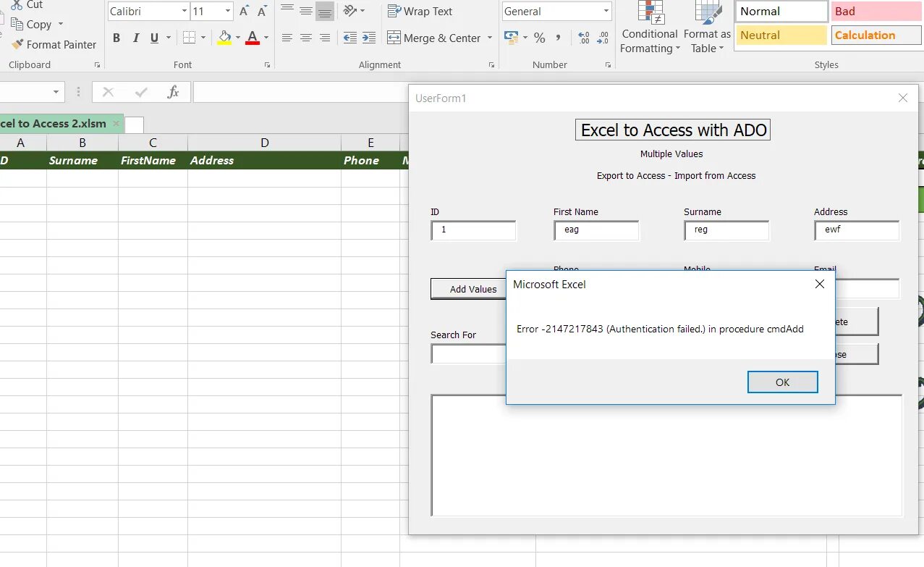Click Copy in Clipboard group
Screen dimensions: 924x567
click(x=31, y=24)
